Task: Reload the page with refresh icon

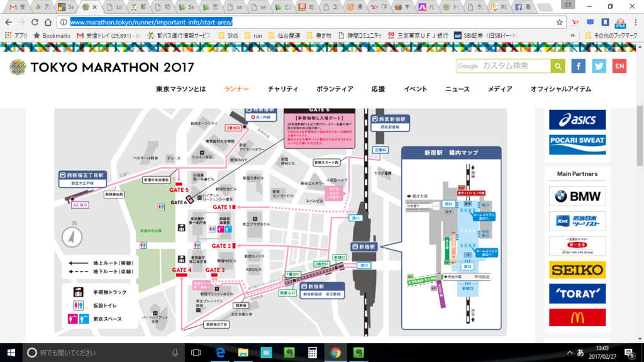Action: point(35,22)
